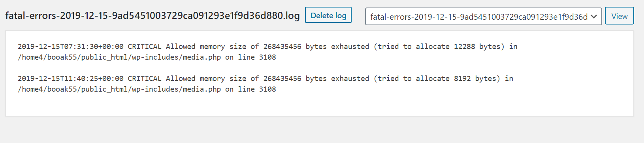This screenshot has width=644, height=143.
Task: Click the 11:40:25 timestamp of second entry
Action: [71, 79]
